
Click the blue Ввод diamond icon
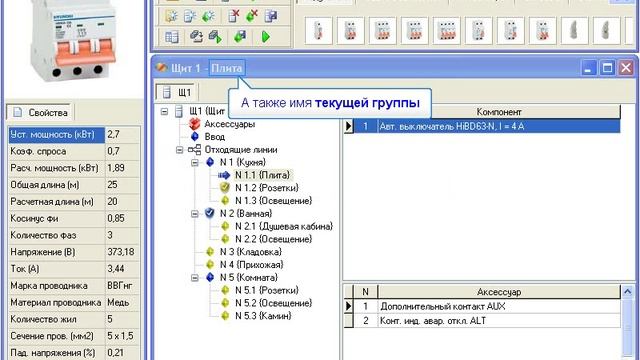point(195,136)
